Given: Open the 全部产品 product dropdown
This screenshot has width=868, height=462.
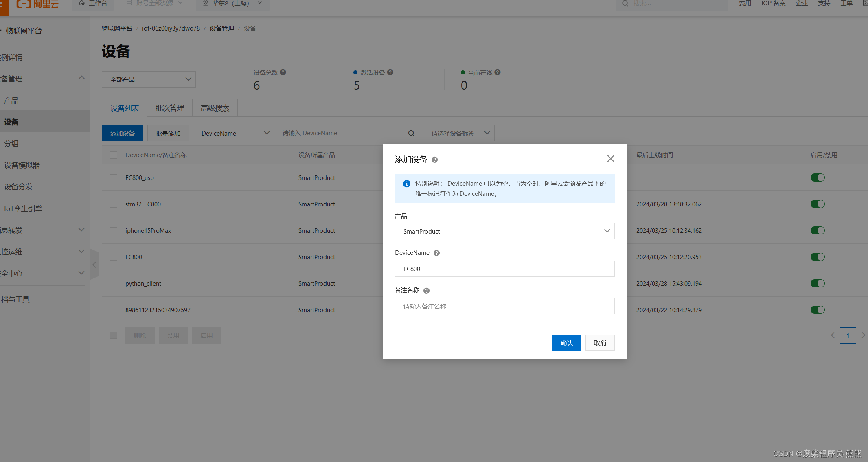Looking at the screenshot, I should 148,79.
